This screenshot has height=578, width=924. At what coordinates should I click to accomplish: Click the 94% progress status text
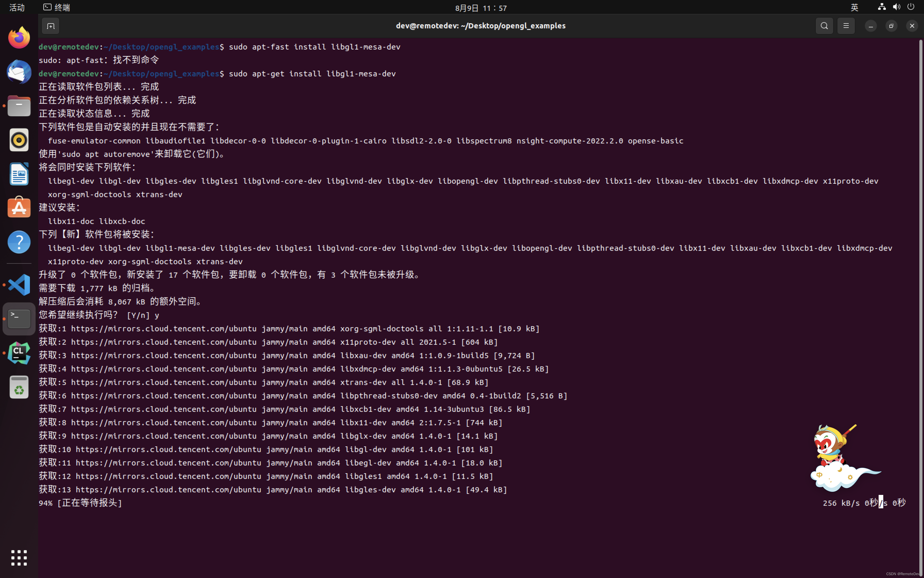[x=80, y=503]
